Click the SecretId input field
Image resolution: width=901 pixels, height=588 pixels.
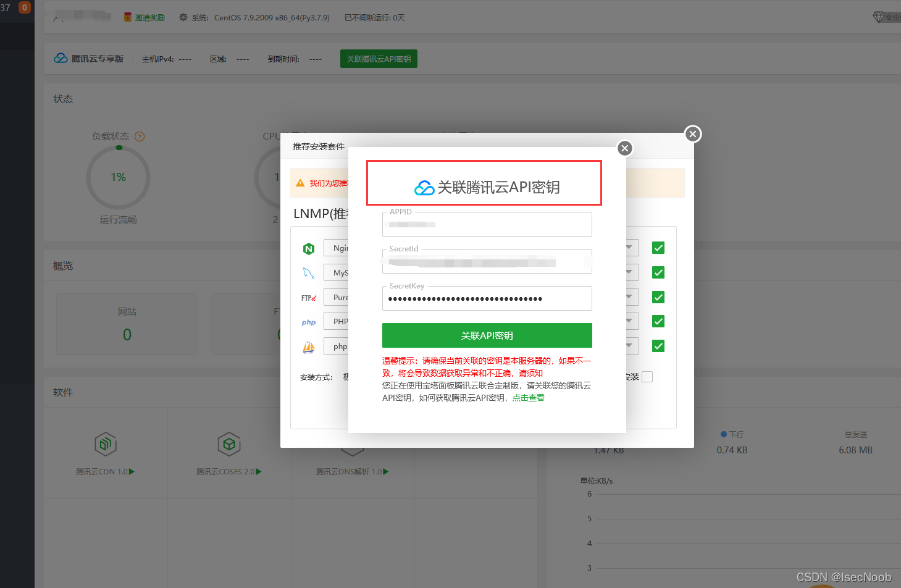pos(487,261)
